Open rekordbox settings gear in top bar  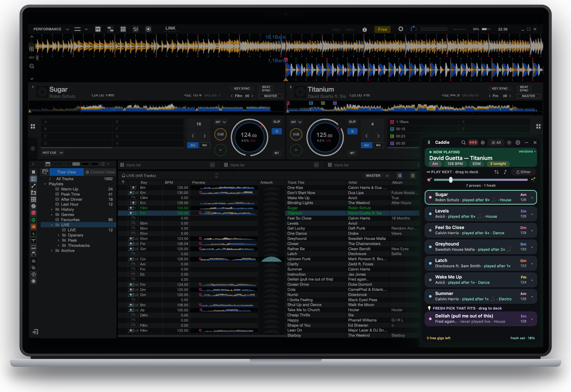click(400, 29)
